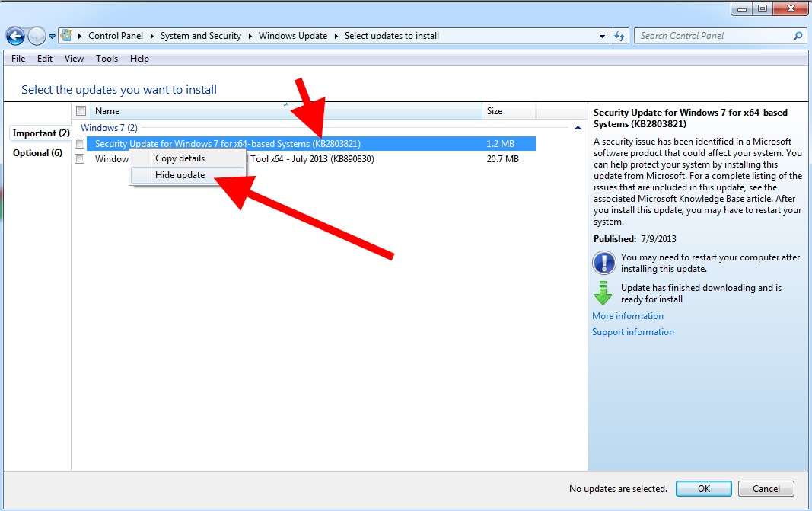Sort by the Size column header

tap(508, 111)
